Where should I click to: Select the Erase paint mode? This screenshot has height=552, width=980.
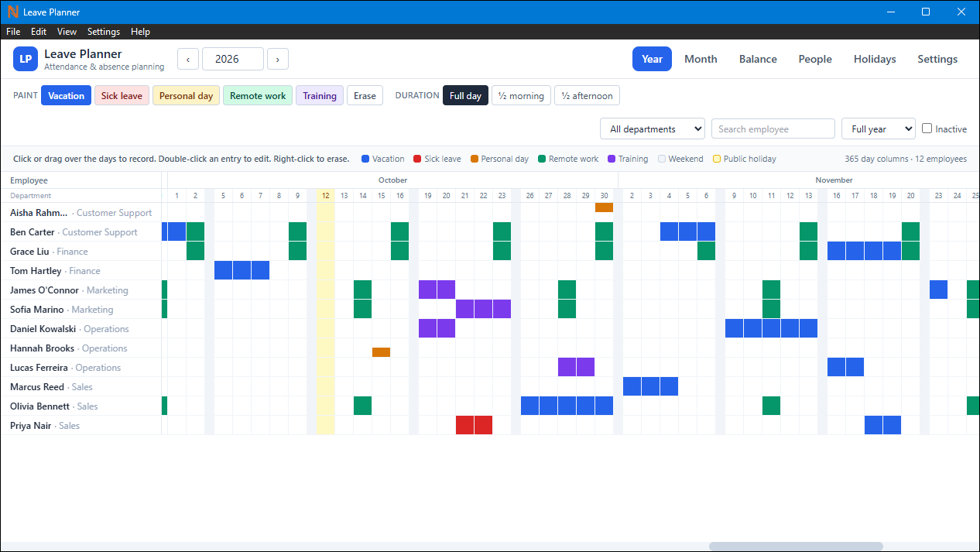pos(365,96)
